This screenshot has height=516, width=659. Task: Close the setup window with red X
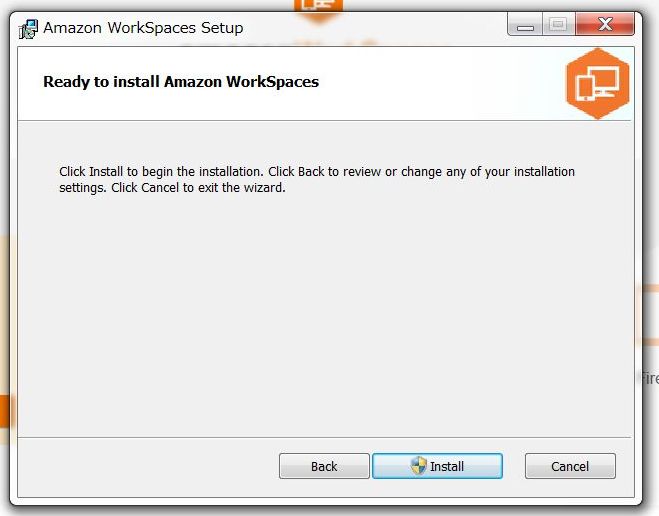605,24
